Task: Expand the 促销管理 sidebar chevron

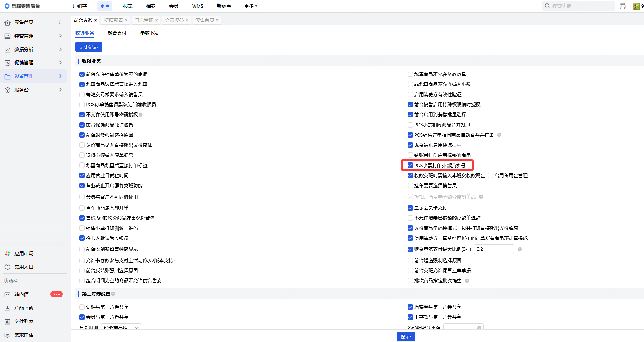Action: coord(61,63)
